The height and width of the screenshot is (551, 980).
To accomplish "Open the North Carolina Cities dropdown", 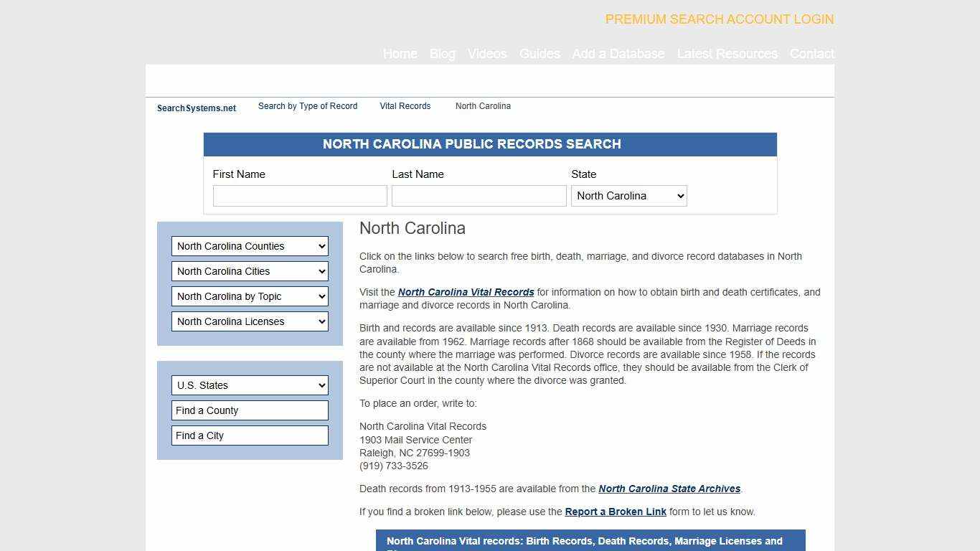I will [250, 271].
